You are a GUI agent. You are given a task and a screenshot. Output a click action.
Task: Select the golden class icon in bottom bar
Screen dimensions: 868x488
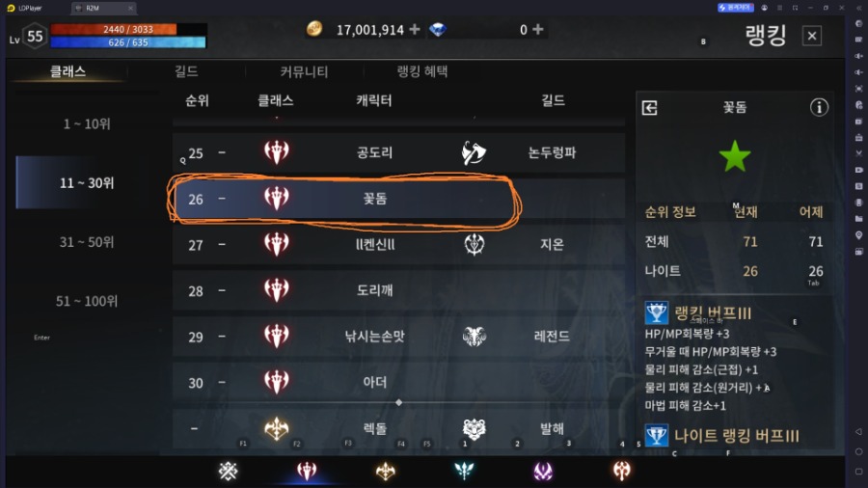[385, 471]
